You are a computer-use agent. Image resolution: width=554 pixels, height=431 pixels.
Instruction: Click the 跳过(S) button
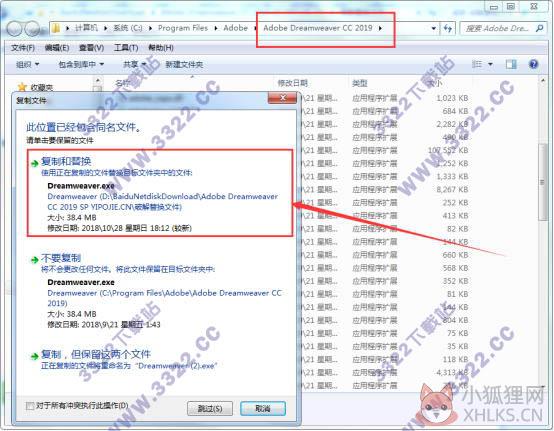[x=210, y=409]
